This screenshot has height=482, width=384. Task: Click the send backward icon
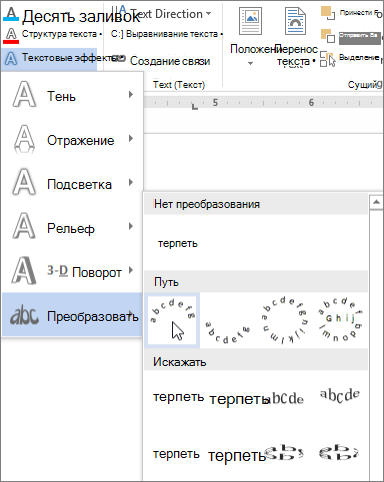(x=328, y=36)
